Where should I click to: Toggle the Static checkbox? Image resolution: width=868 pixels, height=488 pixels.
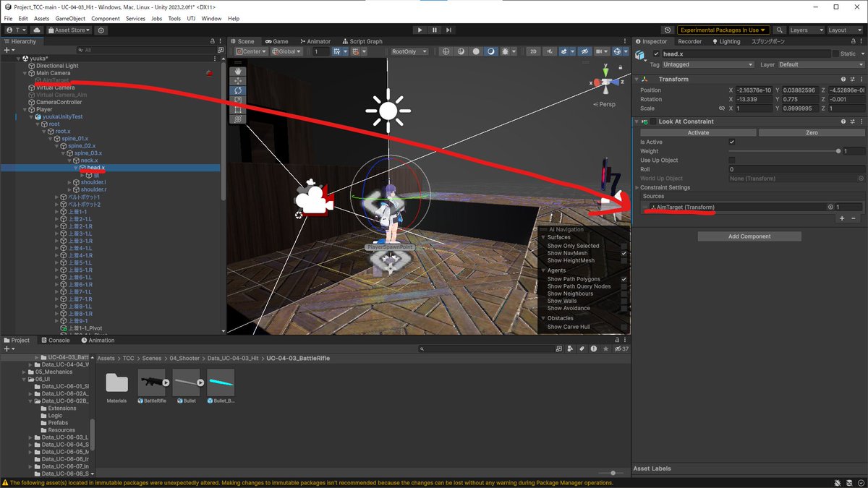click(835, 54)
